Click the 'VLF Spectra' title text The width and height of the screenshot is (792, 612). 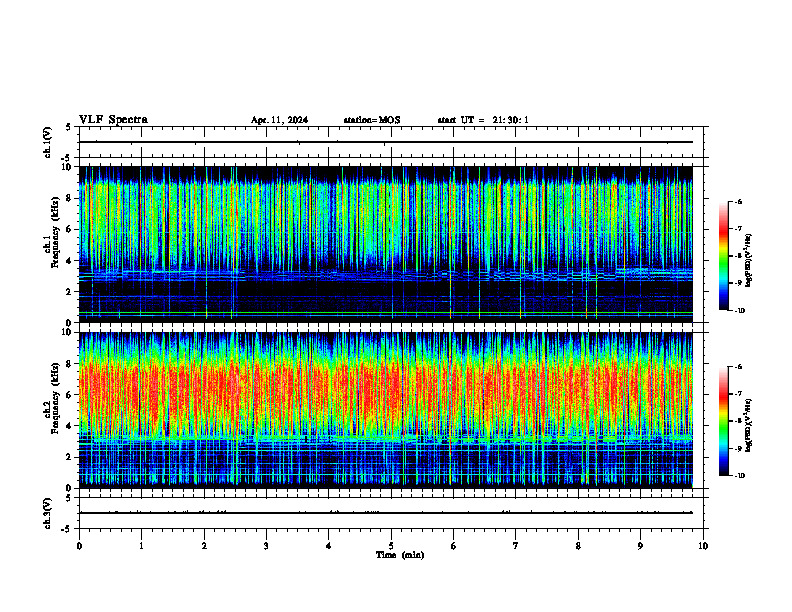click(x=113, y=120)
